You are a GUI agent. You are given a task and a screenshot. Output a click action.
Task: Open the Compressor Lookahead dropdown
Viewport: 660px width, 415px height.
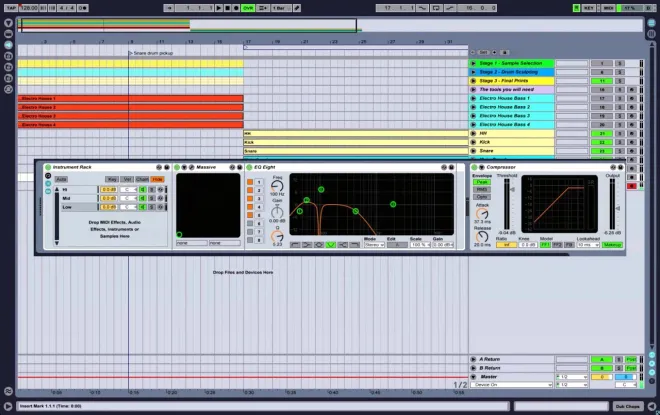(588, 245)
